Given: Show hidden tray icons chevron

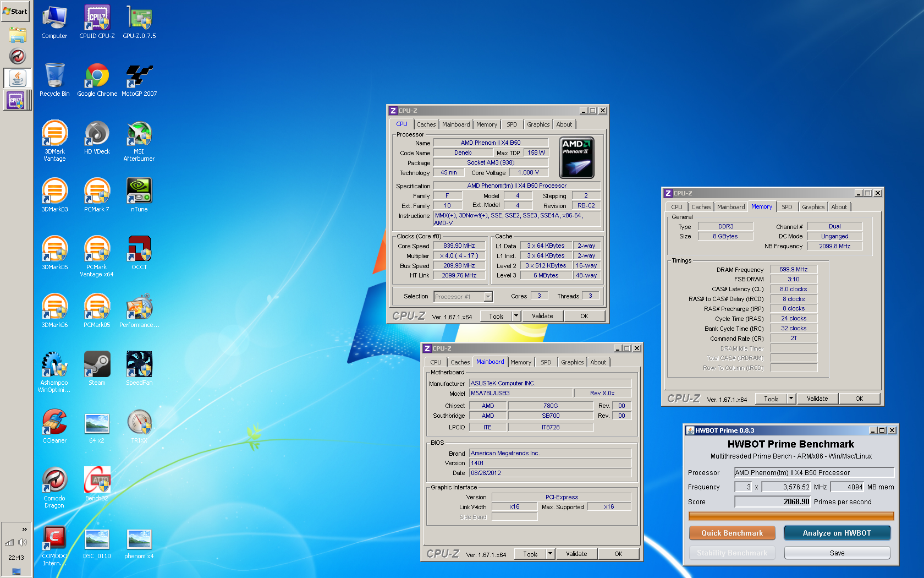Looking at the screenshot, I should point(24,529).
